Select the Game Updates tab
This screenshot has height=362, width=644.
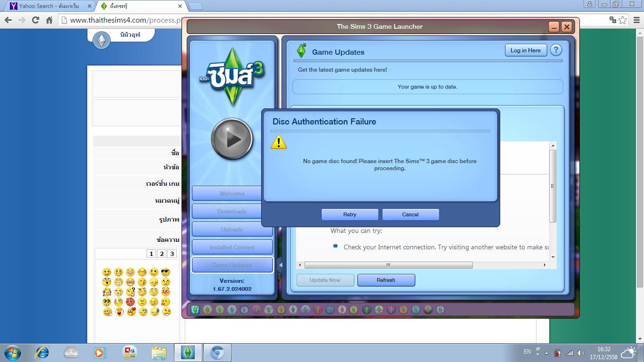point(232,265)
